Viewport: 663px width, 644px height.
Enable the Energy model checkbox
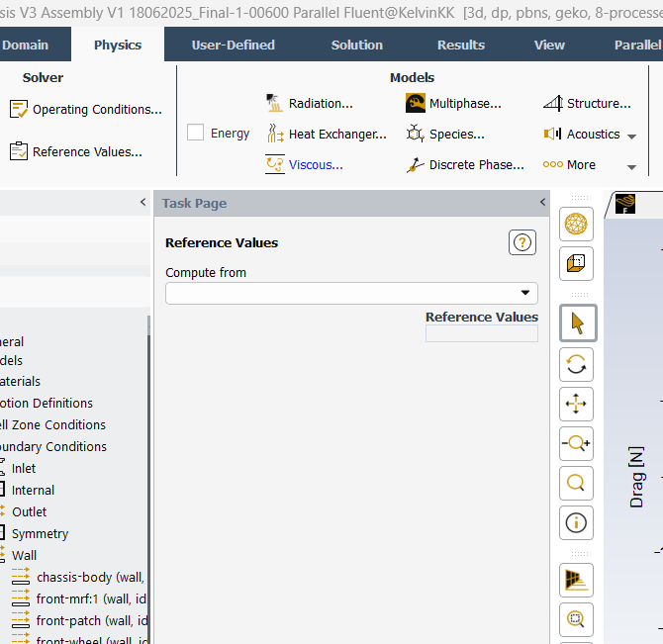click(x=195, y=133)
